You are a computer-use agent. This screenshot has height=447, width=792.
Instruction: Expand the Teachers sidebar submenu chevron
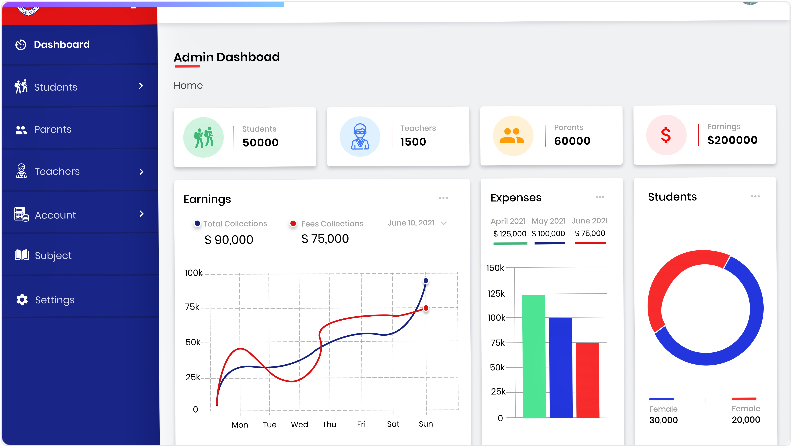[141, 172]
